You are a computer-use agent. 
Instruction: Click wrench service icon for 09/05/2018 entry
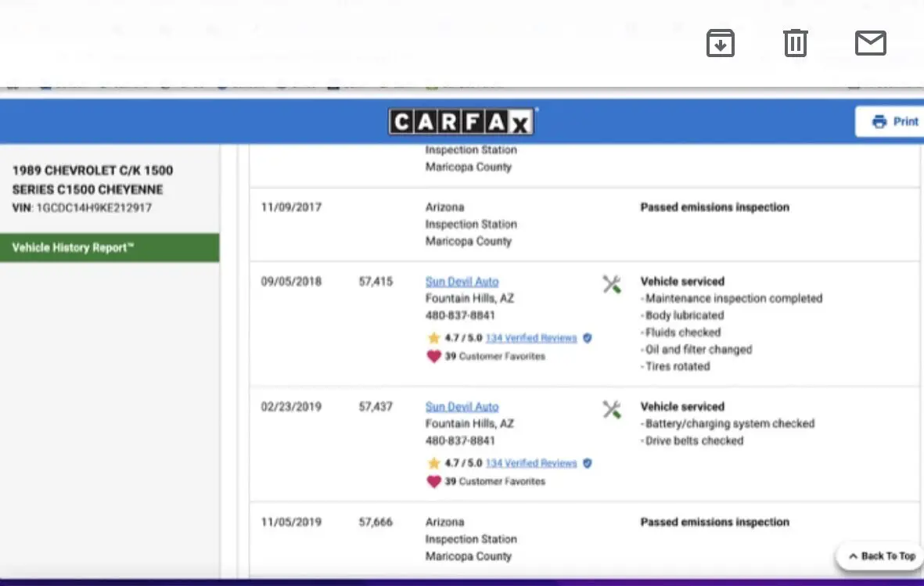tap(612, 284)
